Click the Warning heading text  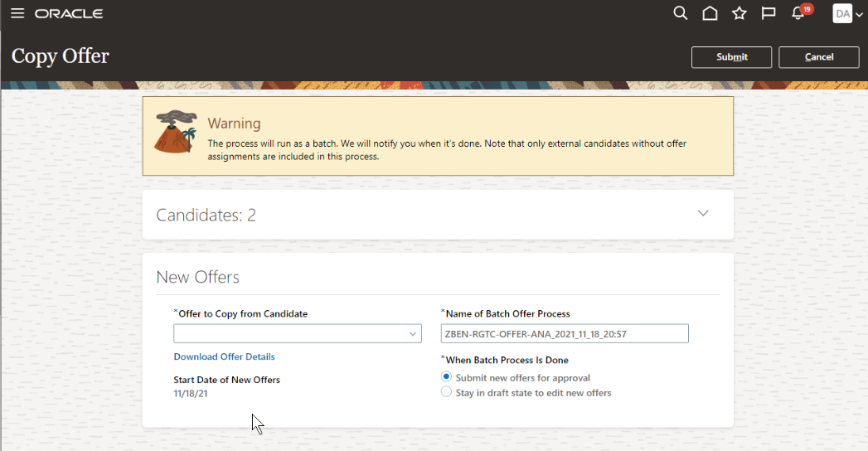pyautogui.click(x=234, y=123)
